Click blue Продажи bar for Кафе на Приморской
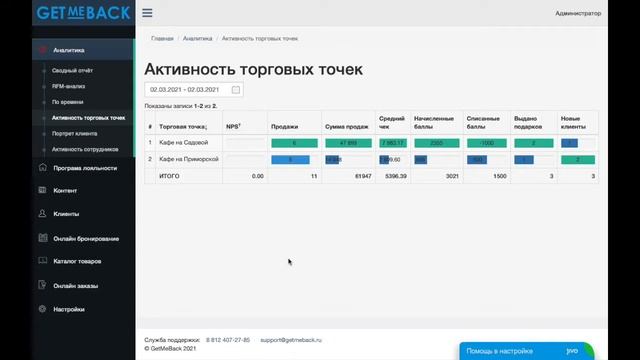The width and height of the screenshot is (640, 360). click(291, 160)
